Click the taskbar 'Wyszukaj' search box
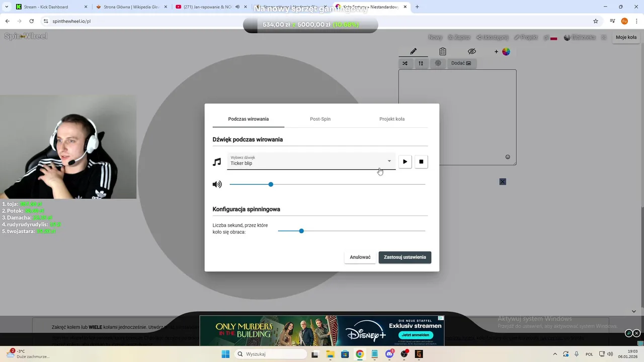The width and height of the screenshot is (644, 362). (x=271, y=354)
